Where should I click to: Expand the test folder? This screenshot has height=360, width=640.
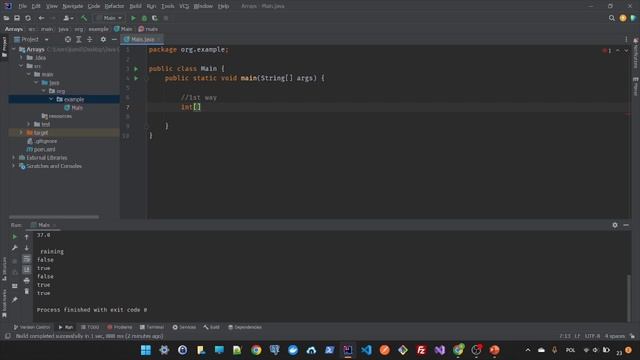click(x=29, y=124)
